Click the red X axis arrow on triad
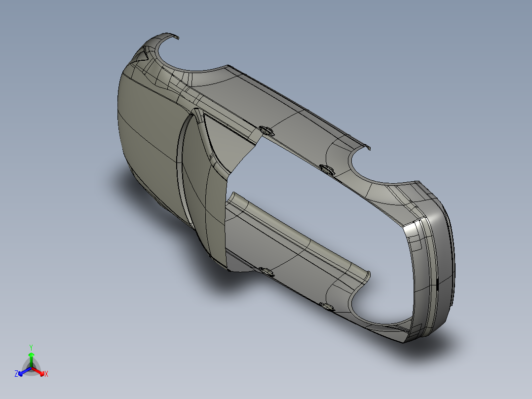The image size is (532, 399). click(x=38, y=371)
